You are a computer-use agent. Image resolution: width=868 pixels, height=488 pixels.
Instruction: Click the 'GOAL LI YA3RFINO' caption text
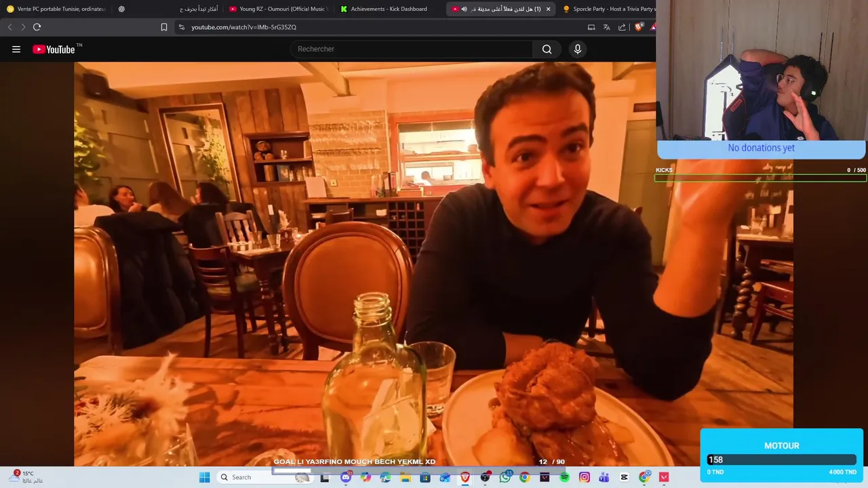[354, 462]
